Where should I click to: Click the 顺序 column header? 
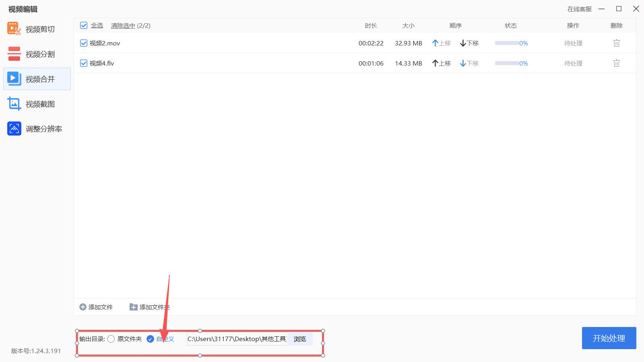pyautogui.click(x=456, y=26)
